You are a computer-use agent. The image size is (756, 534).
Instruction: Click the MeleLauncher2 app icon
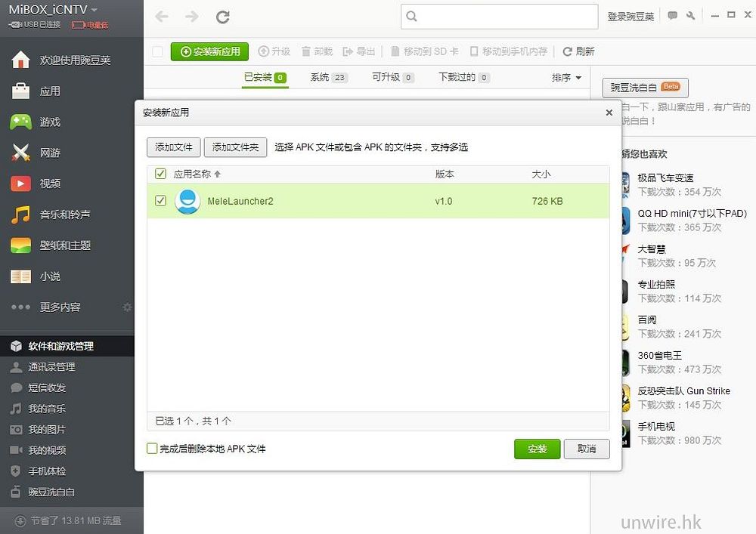click(x=187, y=202)
